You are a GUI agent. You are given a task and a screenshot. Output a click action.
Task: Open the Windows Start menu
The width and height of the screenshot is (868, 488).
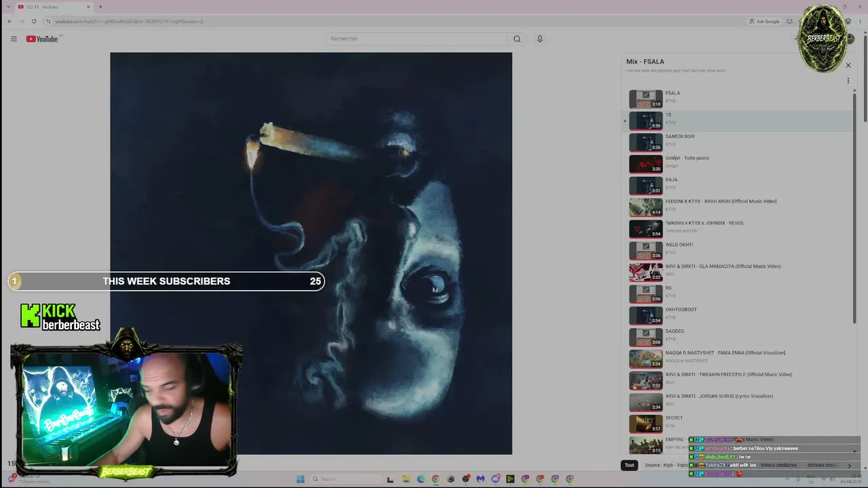[300, 479]
